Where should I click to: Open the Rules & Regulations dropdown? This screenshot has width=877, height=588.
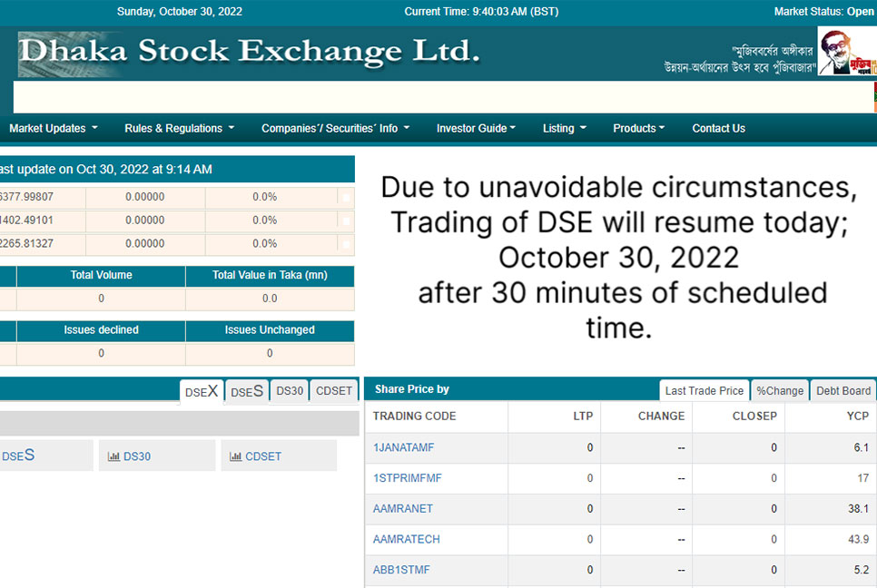coord(179,129)
